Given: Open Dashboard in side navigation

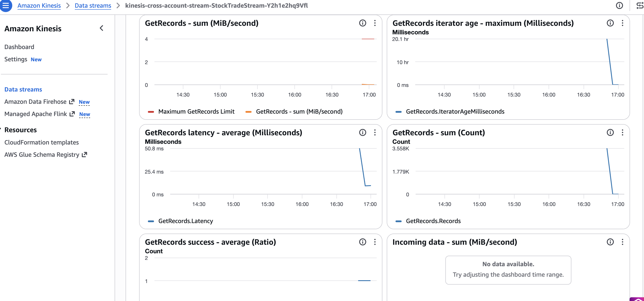Looking at the screenshot, I should click(x=19, y=47).
